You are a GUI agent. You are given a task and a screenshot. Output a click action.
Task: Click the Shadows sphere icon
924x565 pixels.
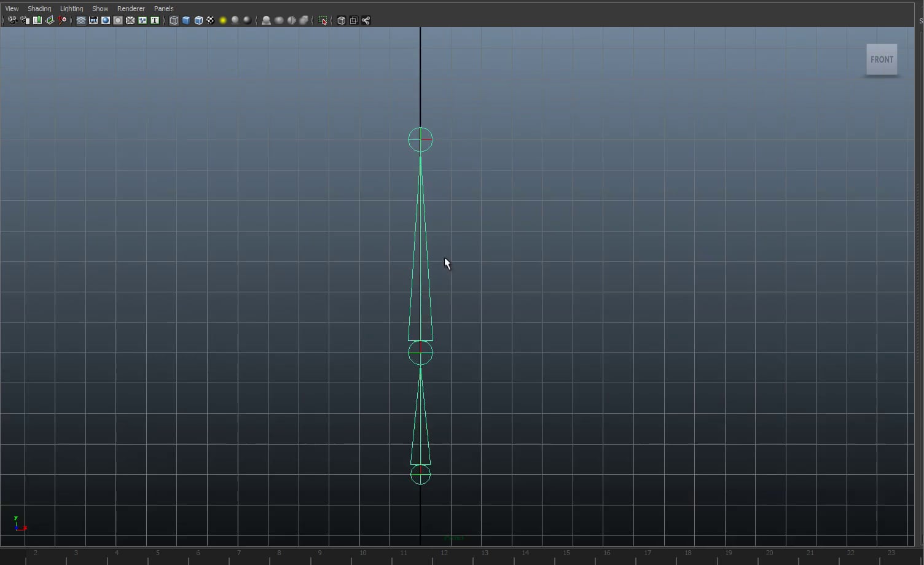point(235,20)
